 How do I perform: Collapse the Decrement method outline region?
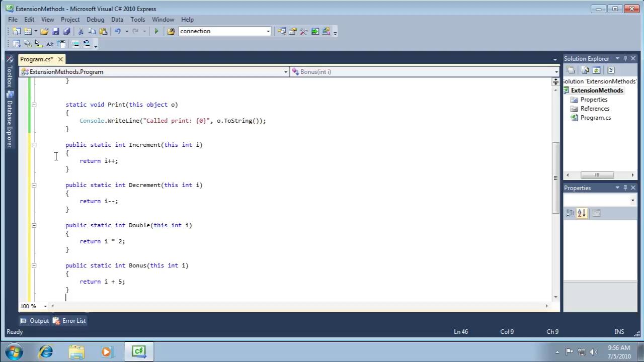click(34, 185)
